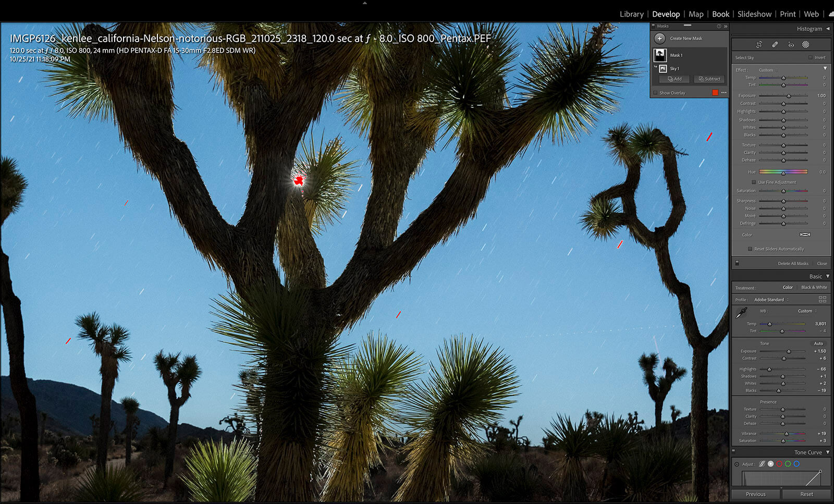Check the Invert box for Select Sky
This screenshot has height=504, width=834.
[x=810, y=58]
